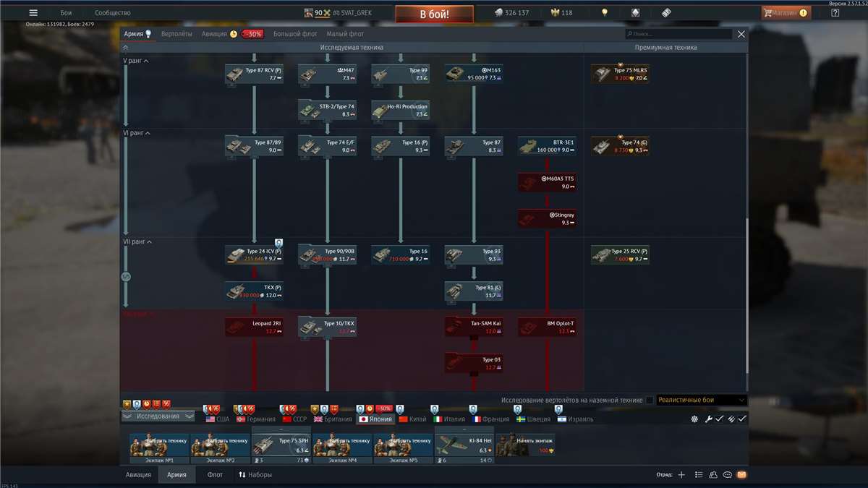Viewport: 868px width, 488px height.
Task: Select the СССР nation tab
Action: (x=295, y=419)
